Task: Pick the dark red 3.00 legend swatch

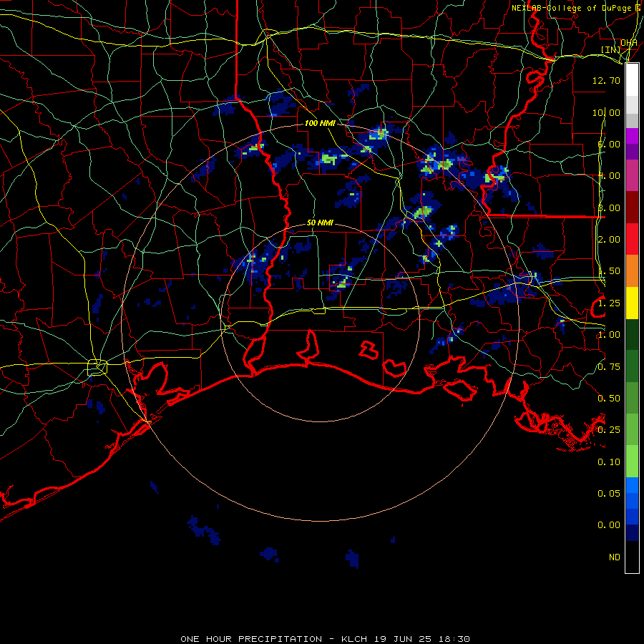Action: click(632, 208)
